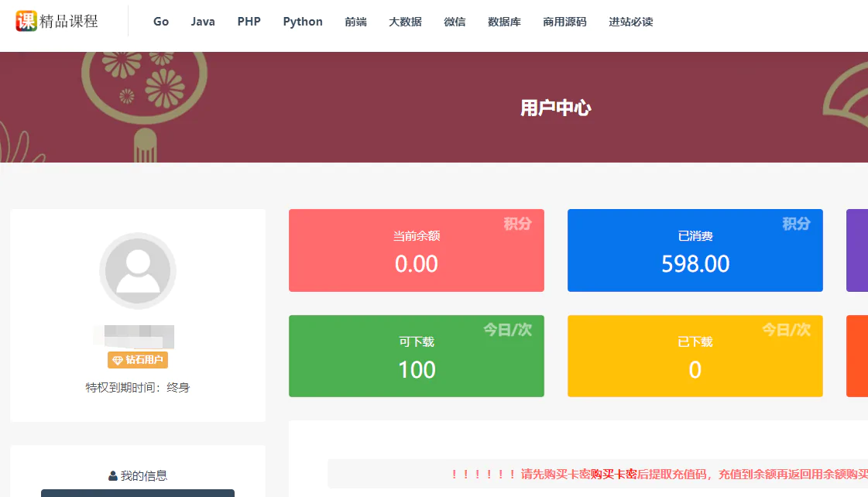Open the 前端 menu item
The height and width of the screenshot is (497, 868).
355,22
